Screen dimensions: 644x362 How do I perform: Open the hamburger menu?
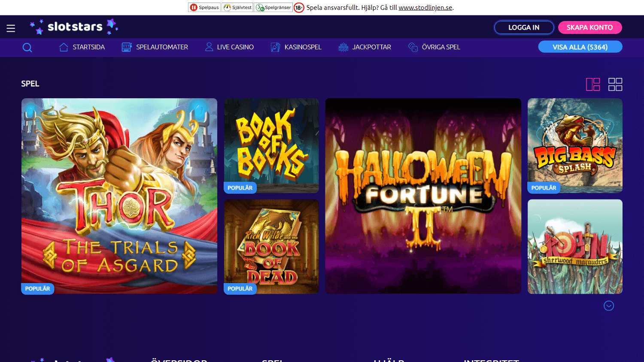[11, 28]
